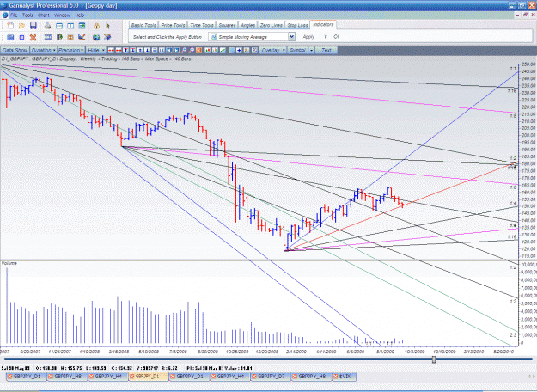The height and width of the screenshot is (392, 537).
Task: Open the Symbol dropdown
Action: pyautogui.click(x=301, y=51)
